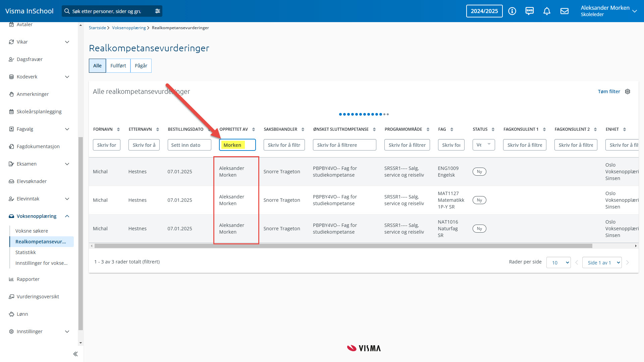Collapse sidebar with double chevron icon
The image size is (644, 362).
tap(75, 354)
